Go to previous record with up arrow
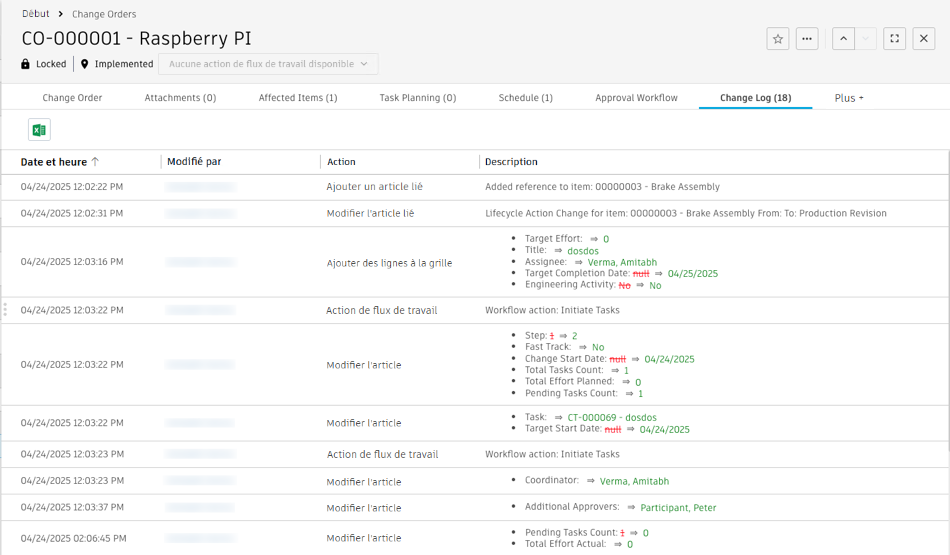950x555 pixels. click(843, 39)
